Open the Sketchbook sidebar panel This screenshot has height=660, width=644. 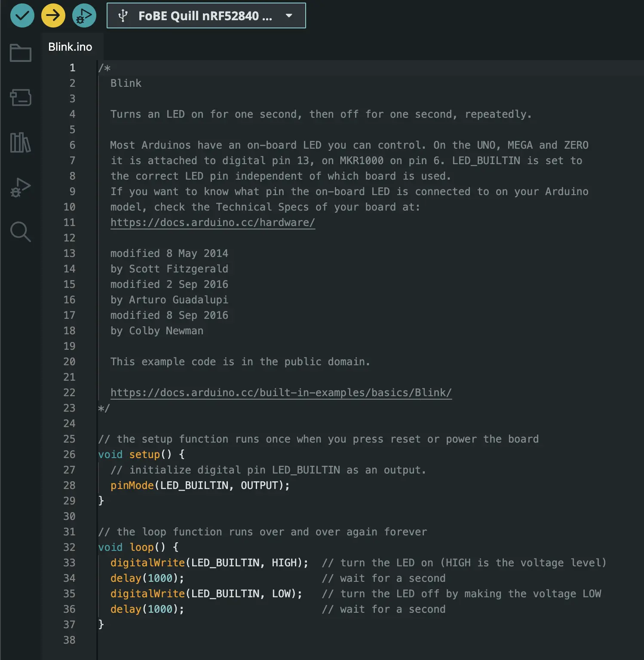(x=20, y=52)
